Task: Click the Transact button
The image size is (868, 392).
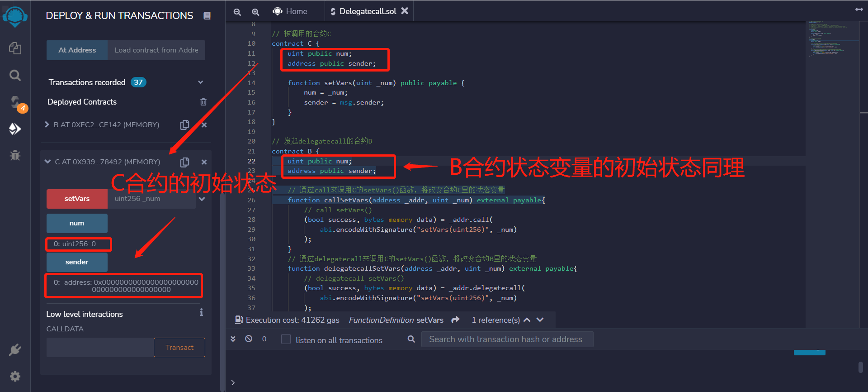Action: point(179,347)
